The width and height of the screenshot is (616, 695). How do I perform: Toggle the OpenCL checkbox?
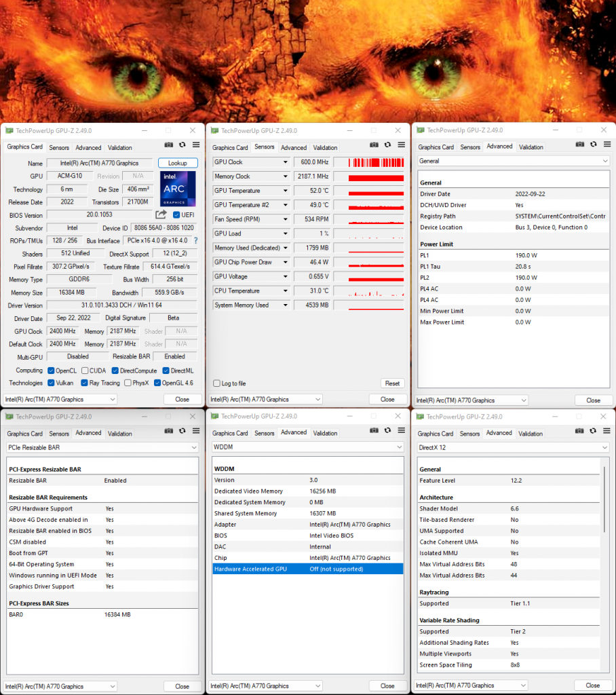coord(51,371)
